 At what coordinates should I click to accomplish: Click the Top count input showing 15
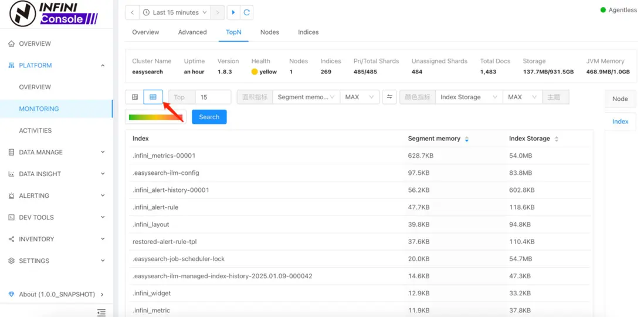coord(212,97)
